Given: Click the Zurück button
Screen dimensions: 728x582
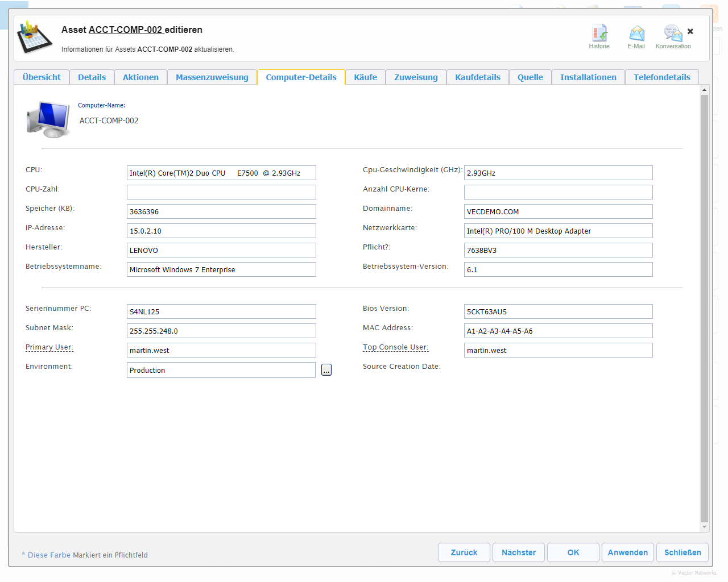Looking at the screenshot, I should (464, 552).
